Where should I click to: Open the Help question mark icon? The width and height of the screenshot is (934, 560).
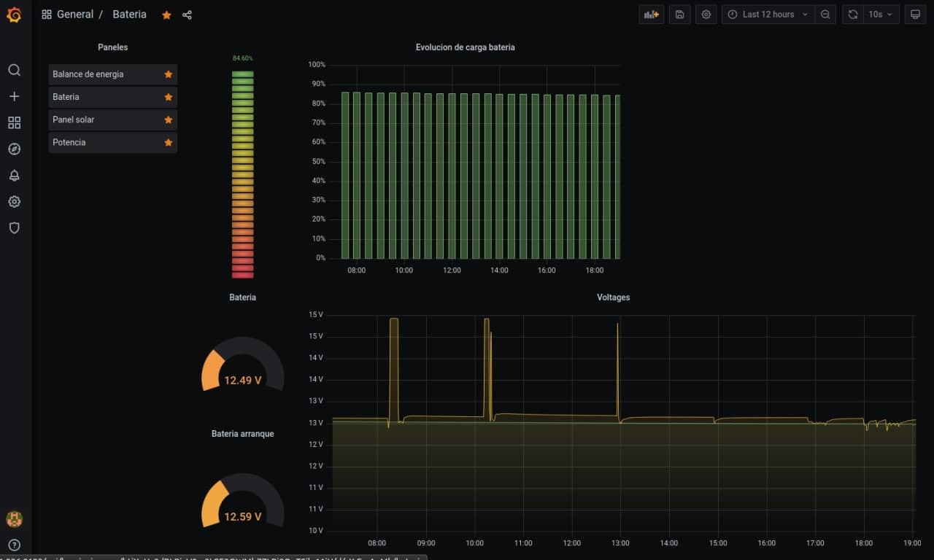point(14,545)
